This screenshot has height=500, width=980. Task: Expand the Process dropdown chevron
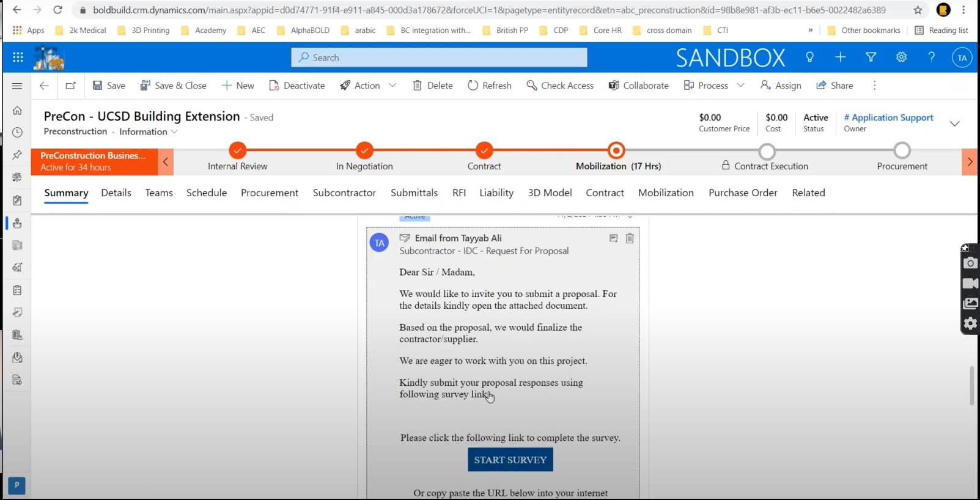point(741,86)
